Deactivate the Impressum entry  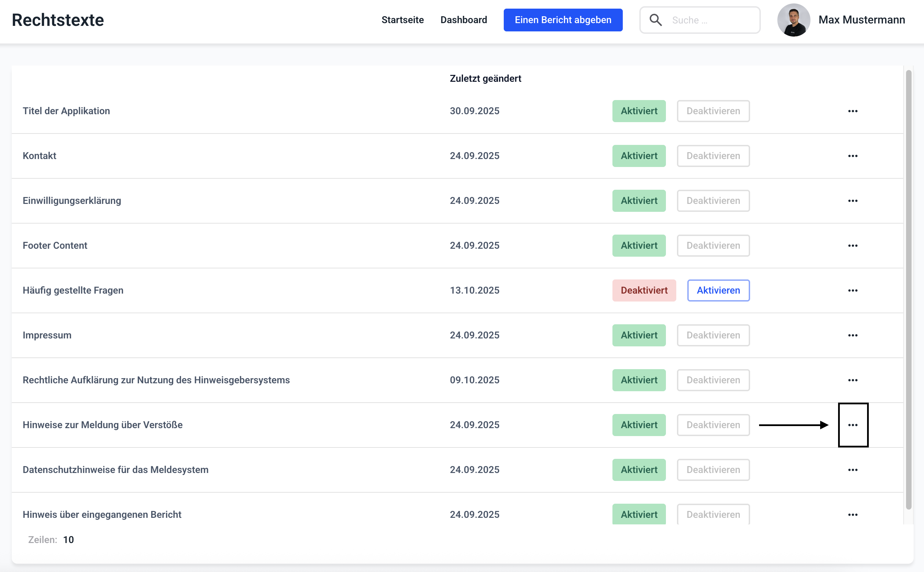coord(713,335)
